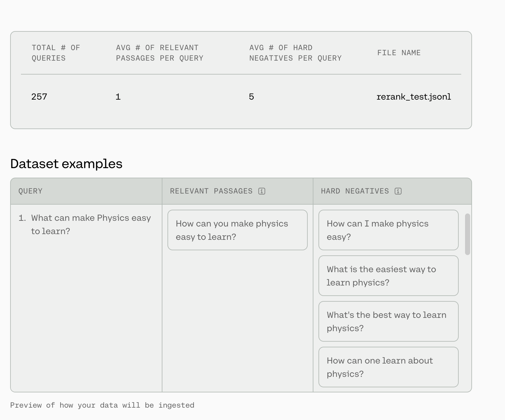Click the "What's the best way to learn physics?" card
This screenshot has width=505, height=420.
point(388,321)
